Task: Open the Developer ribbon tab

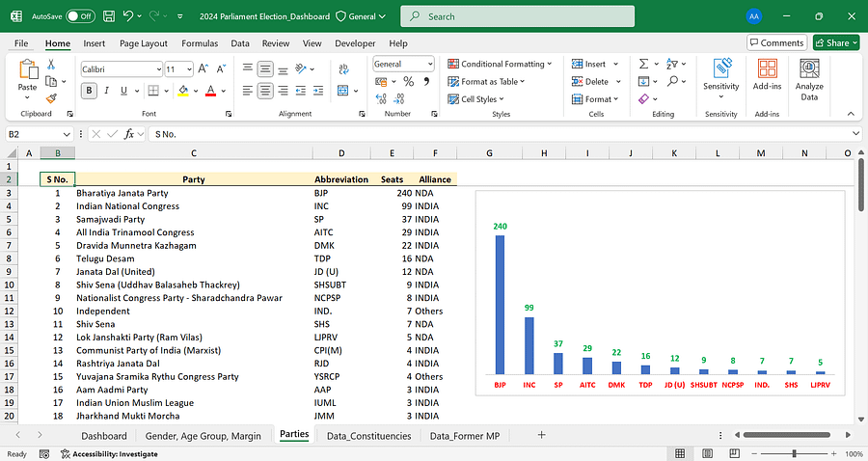Action: point(355,43)
